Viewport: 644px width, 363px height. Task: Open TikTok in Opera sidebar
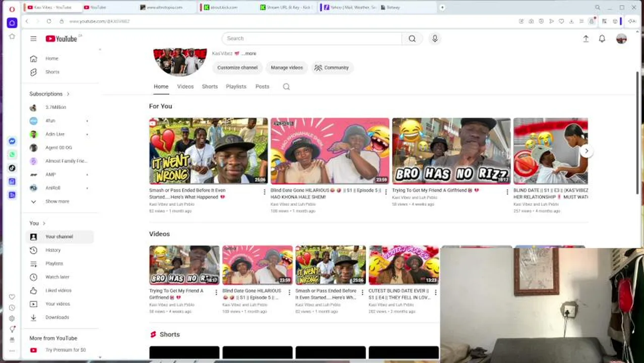12,168
